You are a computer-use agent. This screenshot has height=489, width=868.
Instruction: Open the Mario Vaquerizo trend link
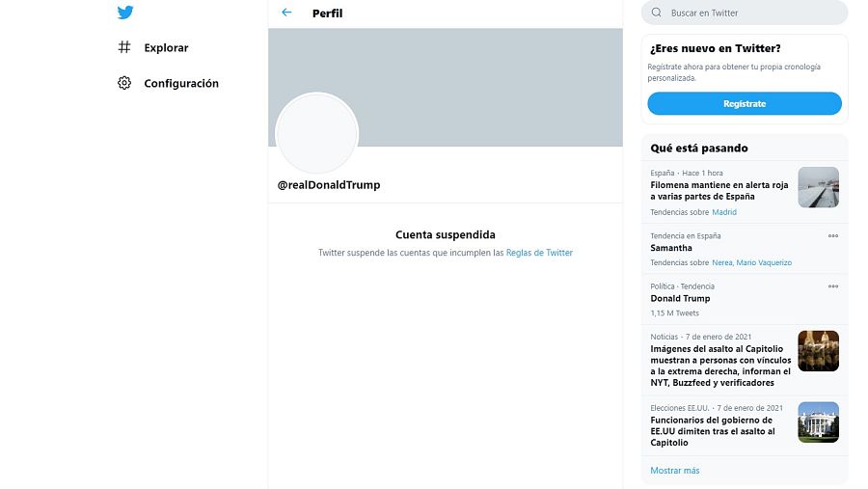click(x=765, y=262)
